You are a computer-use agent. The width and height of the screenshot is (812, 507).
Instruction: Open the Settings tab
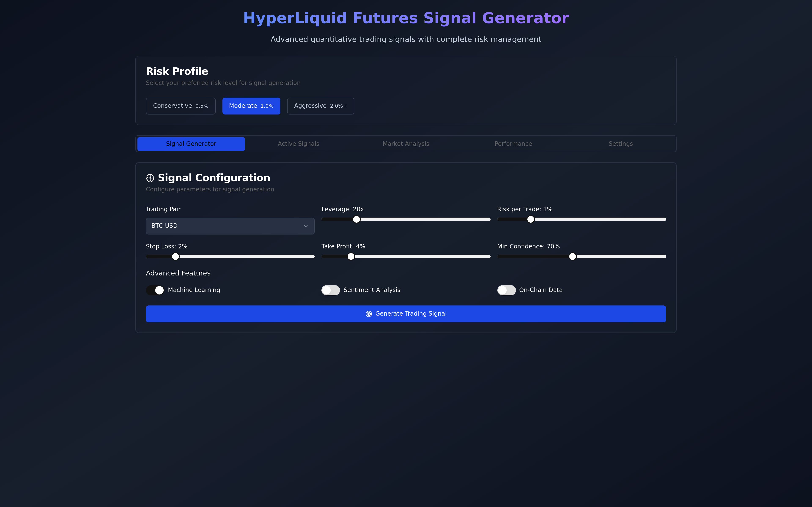tap(620, 143)
